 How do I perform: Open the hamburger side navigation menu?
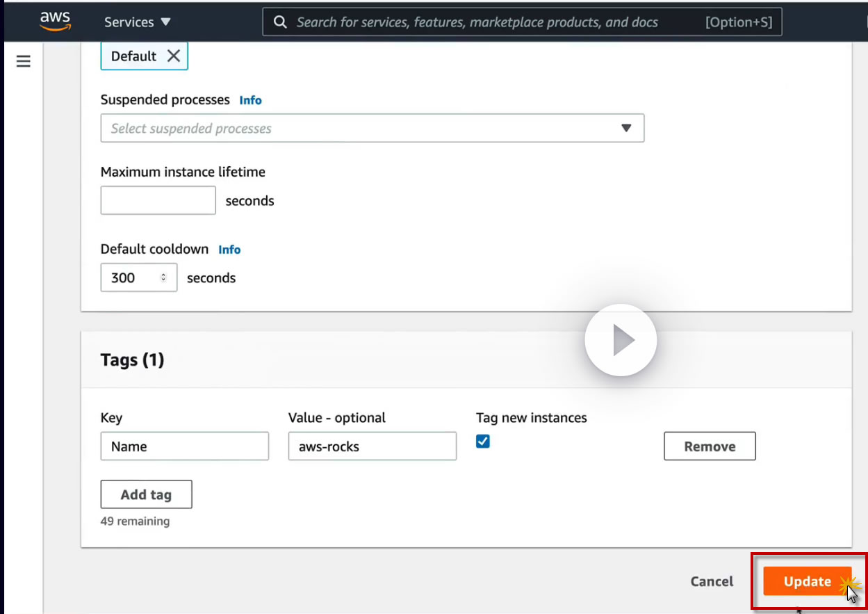24,61
